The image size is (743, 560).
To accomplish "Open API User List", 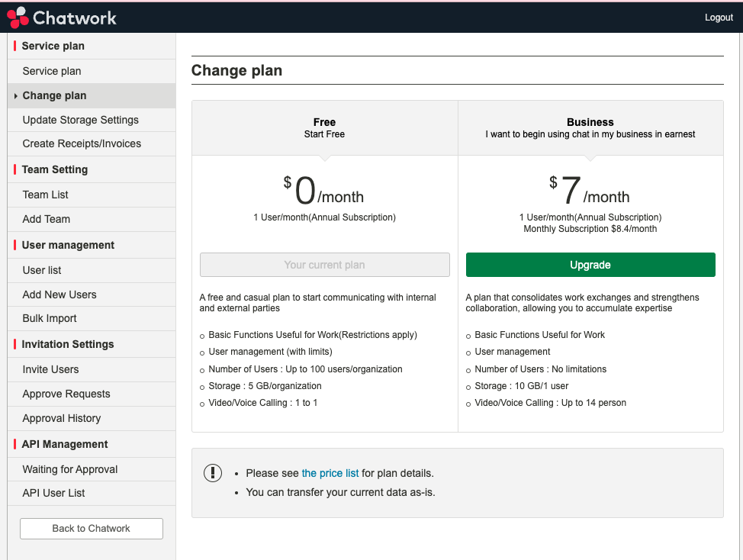I will click(x=53, y=493).
